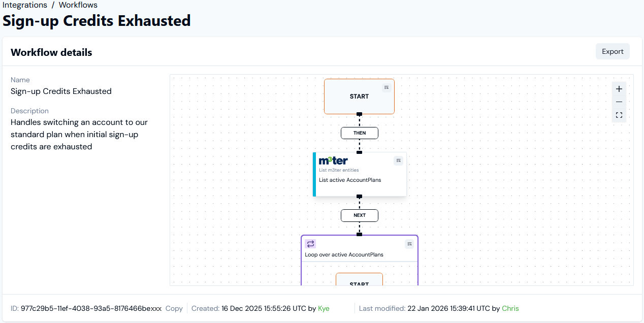This screenshot has height=323, width=644.
Task: Open details icon on m3ter node
Action: point(399,160)
